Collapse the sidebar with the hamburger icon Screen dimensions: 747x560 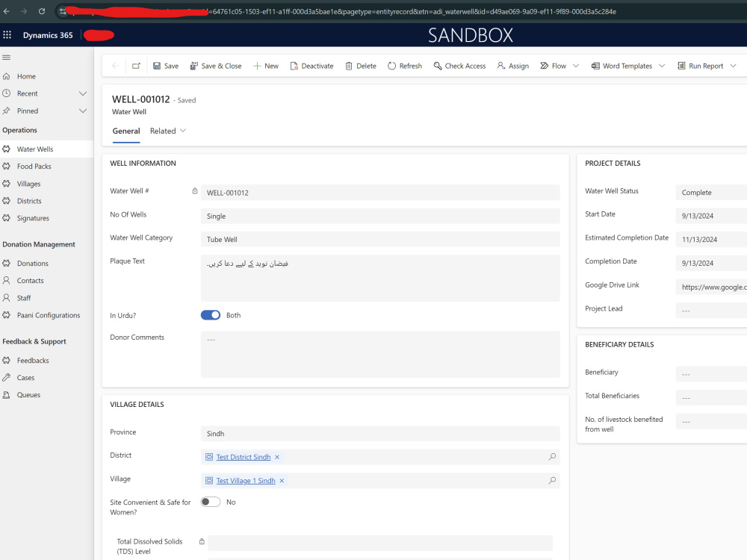(6, 57)
